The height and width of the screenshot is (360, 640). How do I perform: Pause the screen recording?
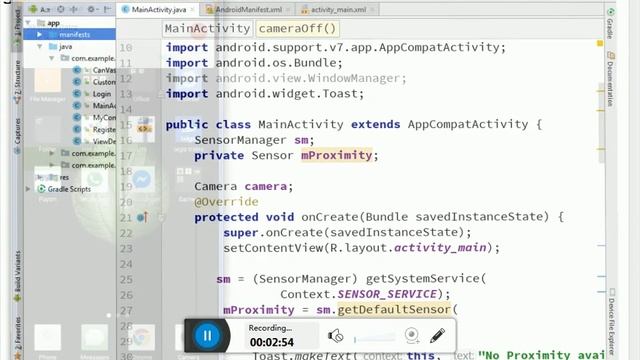[207, 336]
